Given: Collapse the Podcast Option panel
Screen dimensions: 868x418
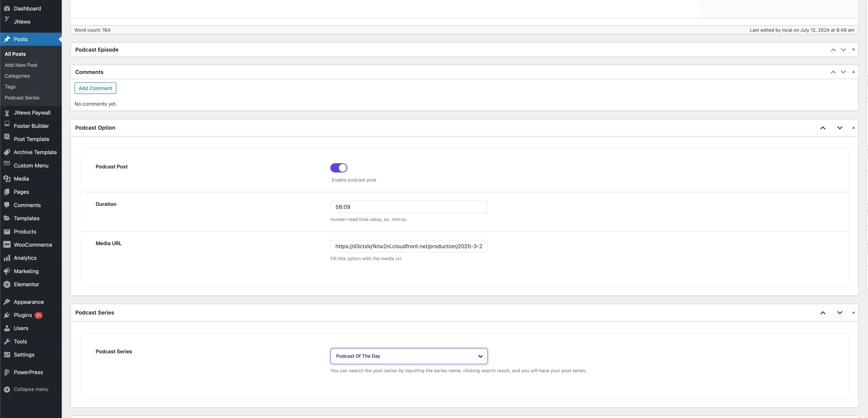Looking at the screenshot, I should [x=853, y=128].
